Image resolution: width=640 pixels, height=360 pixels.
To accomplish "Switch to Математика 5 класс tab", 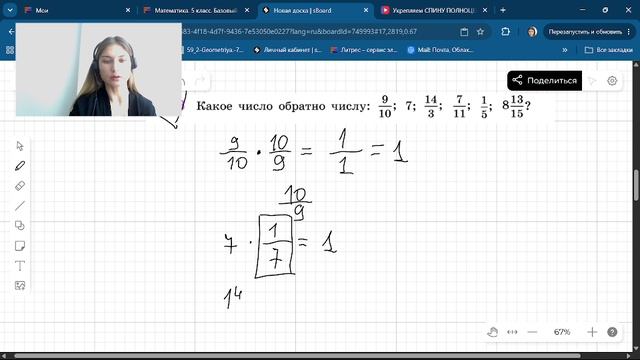I will click(196, 10).
